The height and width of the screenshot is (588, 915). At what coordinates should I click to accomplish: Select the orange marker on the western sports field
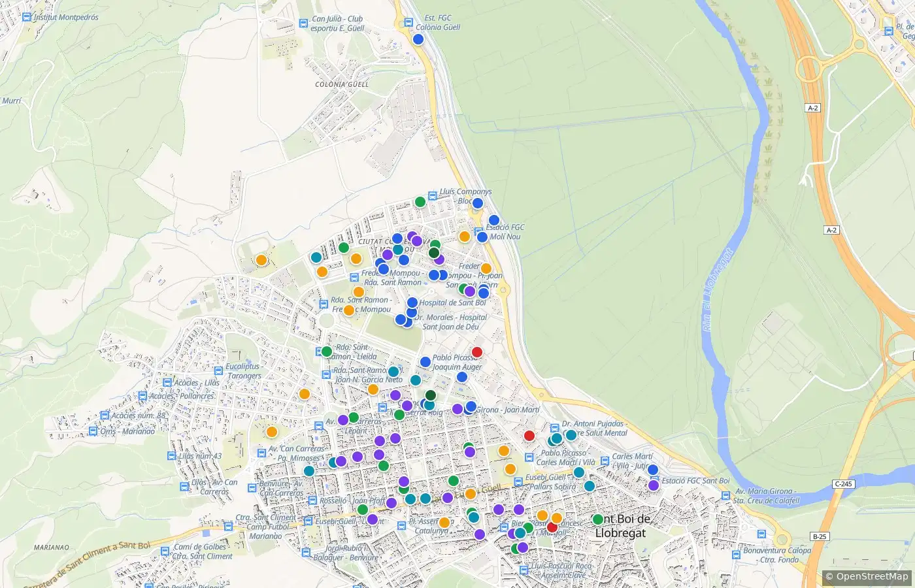(x=261, y=260)
